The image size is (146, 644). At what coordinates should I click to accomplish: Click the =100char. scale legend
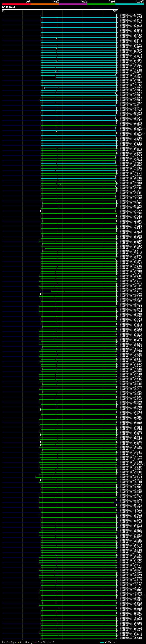point(108,642)
